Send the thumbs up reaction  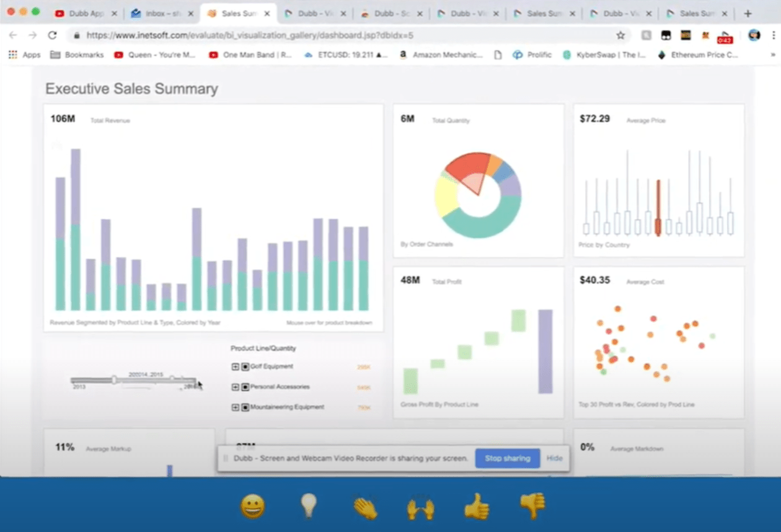[x=477, y=506]
